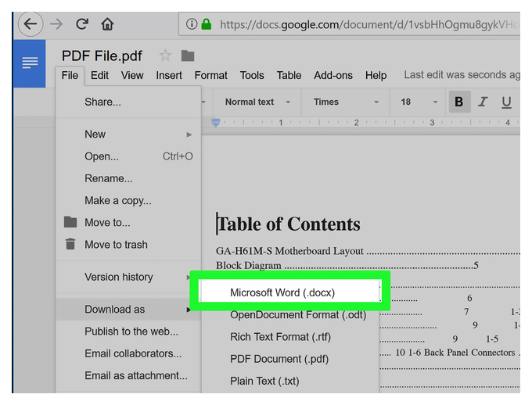Toggle underline formatting
This screenshot has height=405, width=532.
click(506, 102)
